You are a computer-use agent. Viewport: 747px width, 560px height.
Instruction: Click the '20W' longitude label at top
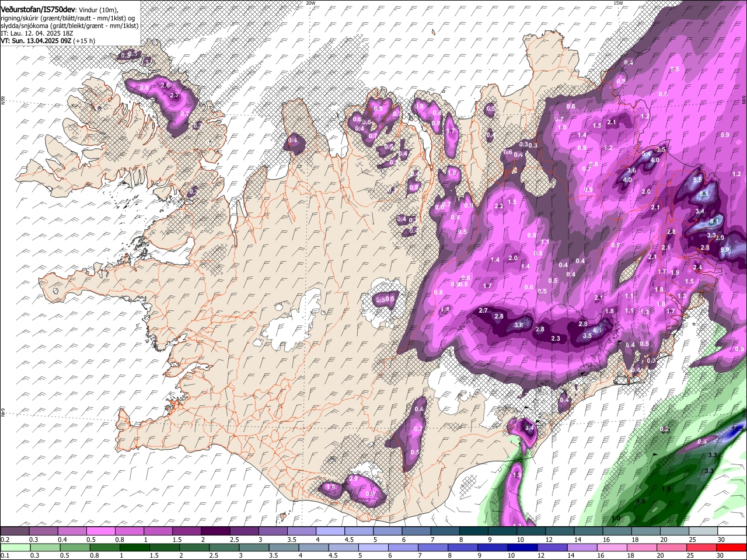click(x=311, y=3)
